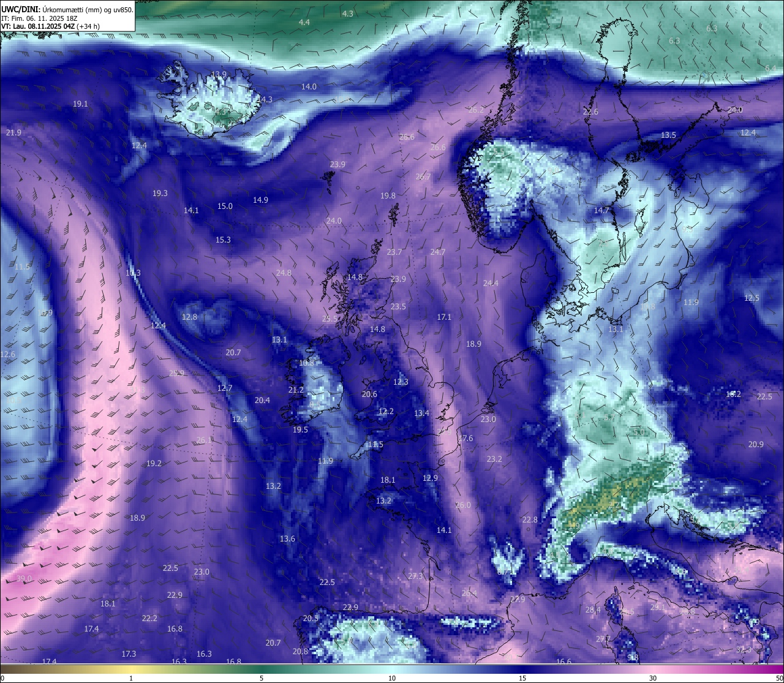Viewport: 784px width, 683px height.
Task: Click the 18.2 value on the right
Action: click(733, 394)
